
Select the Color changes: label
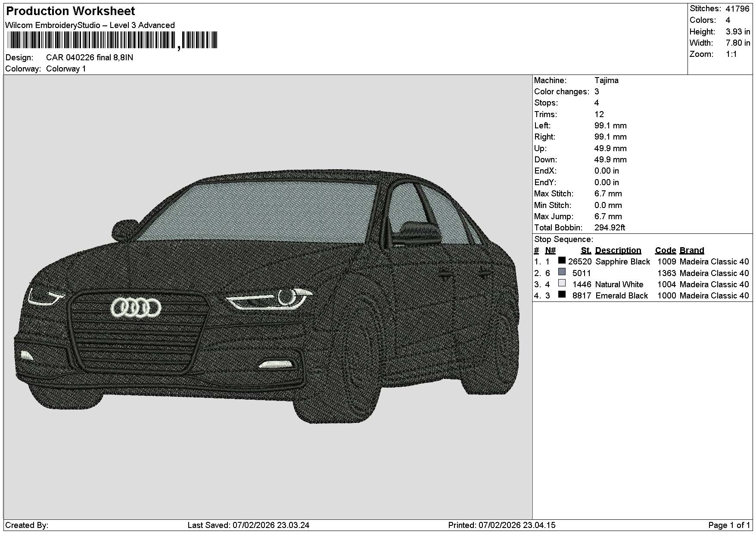[562, 92]
